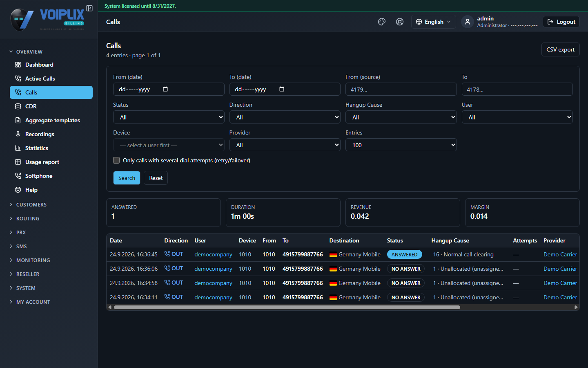The image size is (588, 368).
Task: Click the CDR database icon
Action: point(18,106)
